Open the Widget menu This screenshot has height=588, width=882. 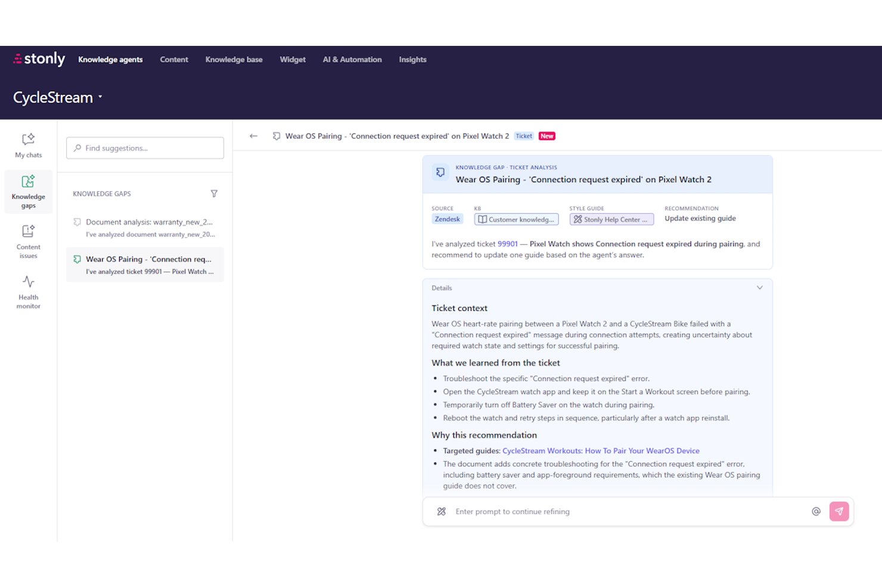[x=293, y=60]
